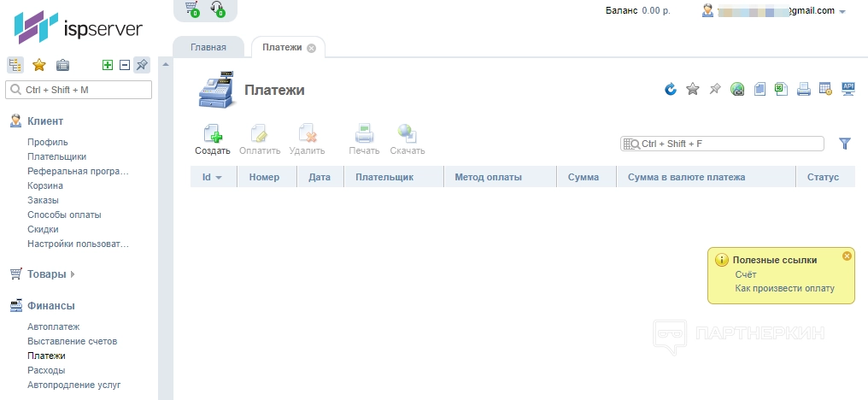Screen dimensions: 868x400
Task: Open the briefcase popular items icon in sidebar
Action: (x=62, y=65)
